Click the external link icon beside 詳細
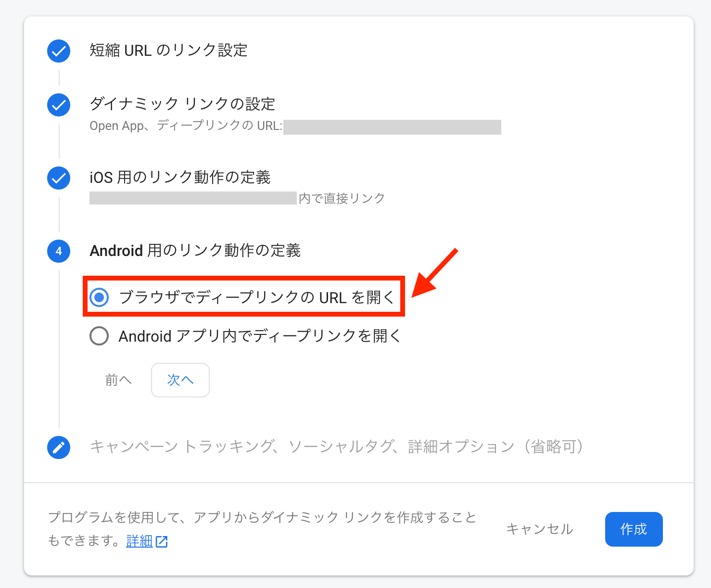 162,542
